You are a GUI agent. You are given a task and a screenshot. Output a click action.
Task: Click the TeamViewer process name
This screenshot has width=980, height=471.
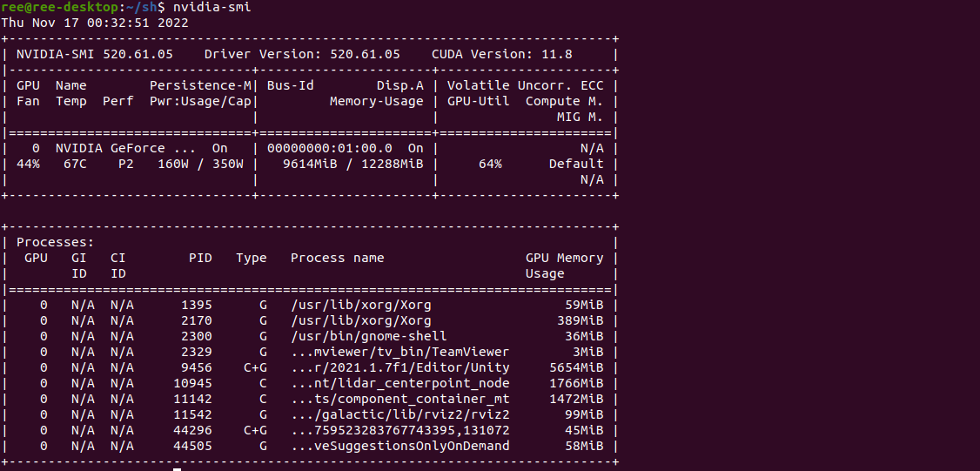(x=399, y=352)
